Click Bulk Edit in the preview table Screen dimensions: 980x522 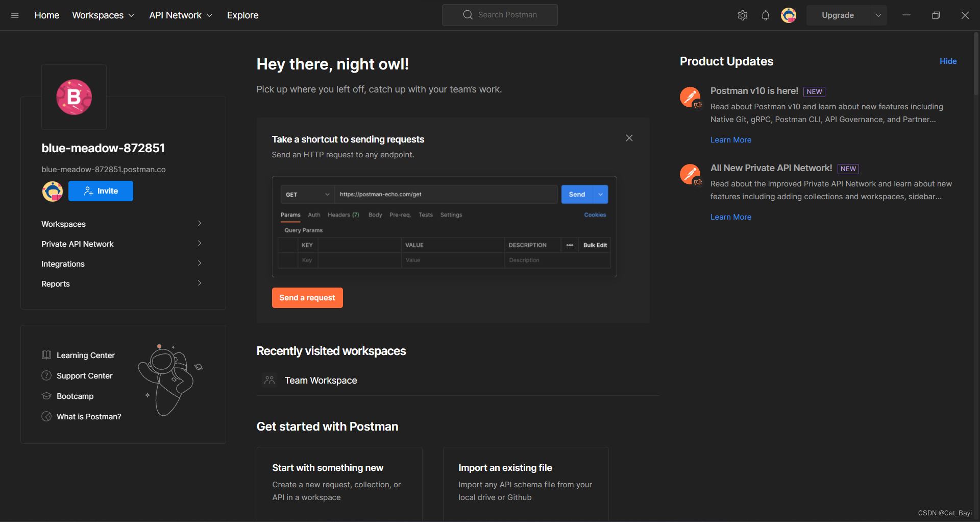coord(595,245)
